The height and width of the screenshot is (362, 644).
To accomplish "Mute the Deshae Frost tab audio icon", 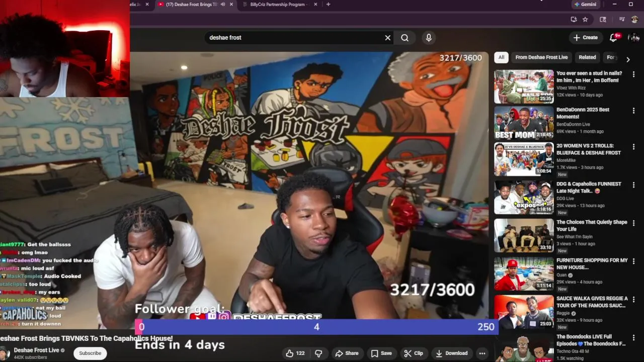I will (x=223, y=5).
